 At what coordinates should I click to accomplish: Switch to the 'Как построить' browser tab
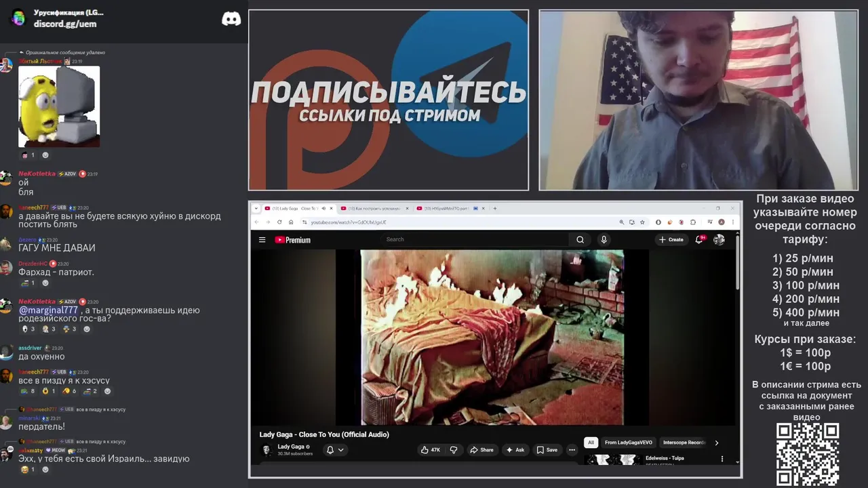coord(374,208)
